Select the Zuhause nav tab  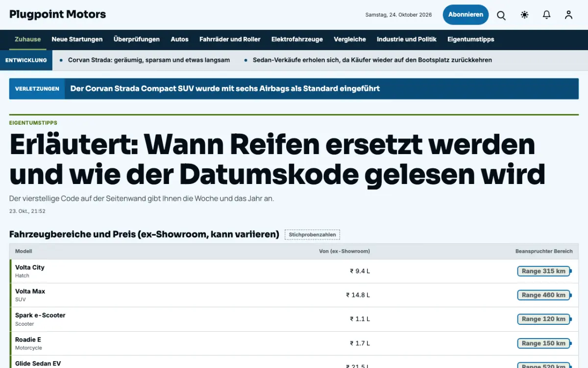[x=28, y=39]
